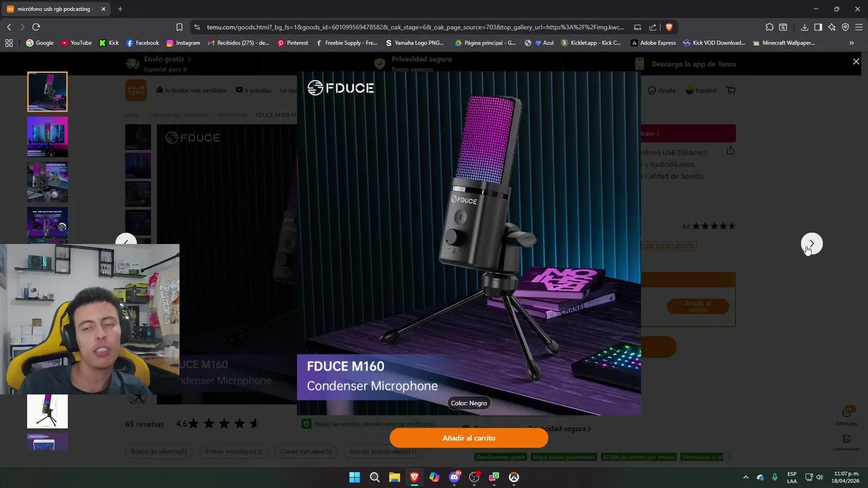Open Minecraft Wallpaper bookmark folder
This screenshot has height=488, width=868.
pos(783,43)
